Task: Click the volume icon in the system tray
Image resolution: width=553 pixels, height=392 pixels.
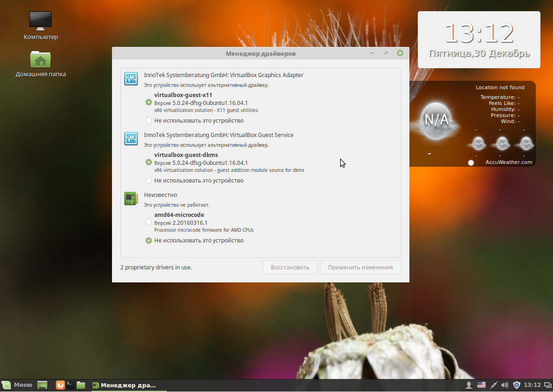Action: [504, 385]
